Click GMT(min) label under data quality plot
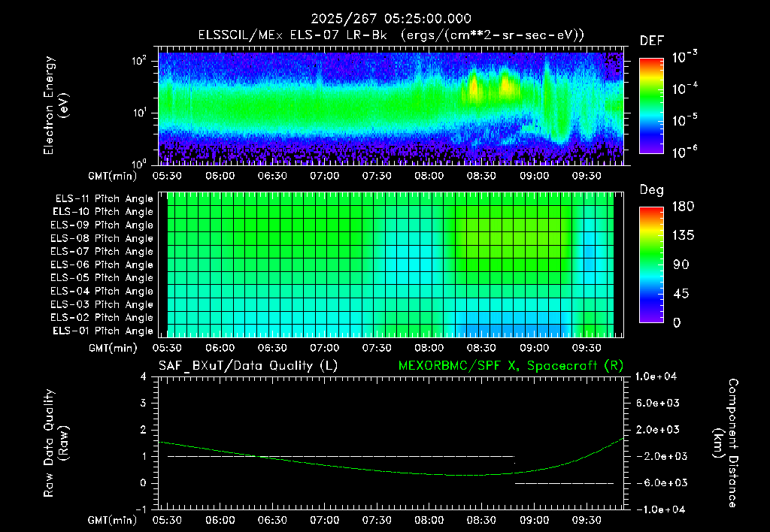Image resolution: width=770 pixels, height=532 pixels. click(x=113, y=520)
